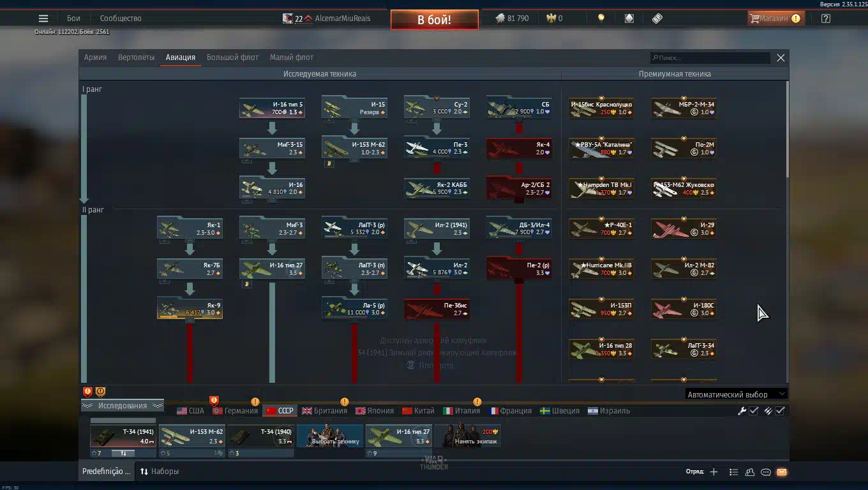The width and height of the screenshot is (868, 490).
Task: Switch to the Вертолёты tab
Action: pyautogui.click(x=136, y=57)
